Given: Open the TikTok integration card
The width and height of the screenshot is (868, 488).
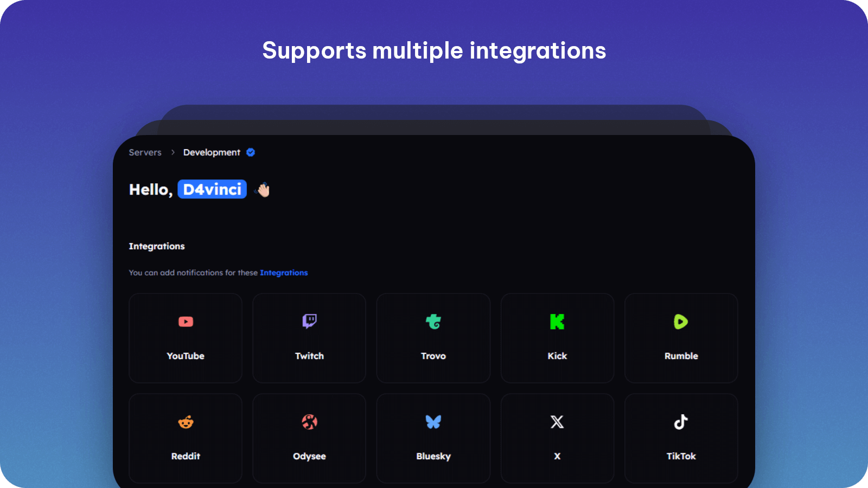Looking at the screenshot, I should coord(681,438).
